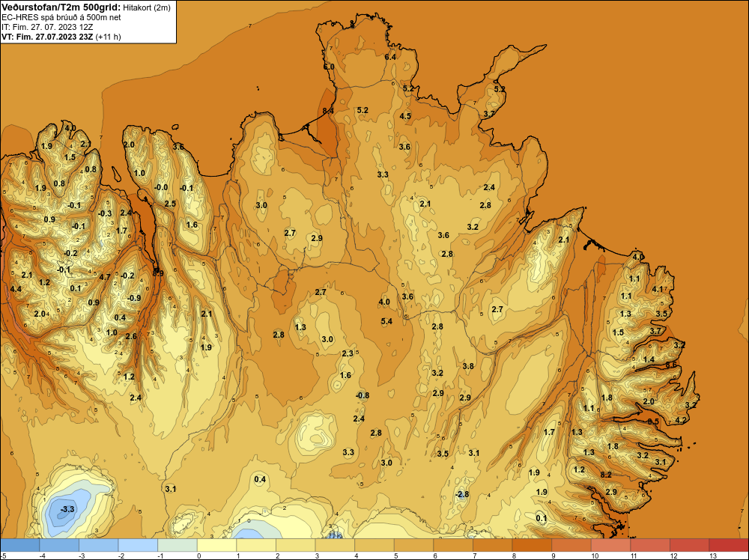Select the legend tick label 0
749x560 pixels.
pyautogui.click(x=198, y=556)
